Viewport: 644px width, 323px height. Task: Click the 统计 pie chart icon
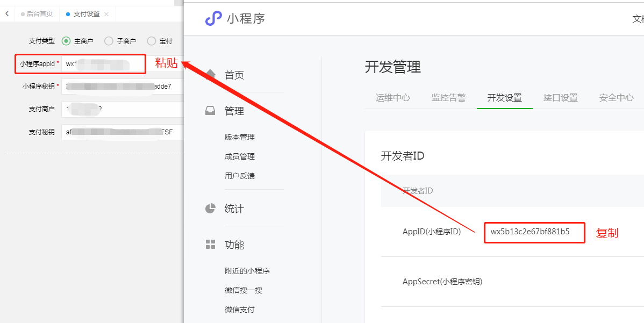(210, 209)
